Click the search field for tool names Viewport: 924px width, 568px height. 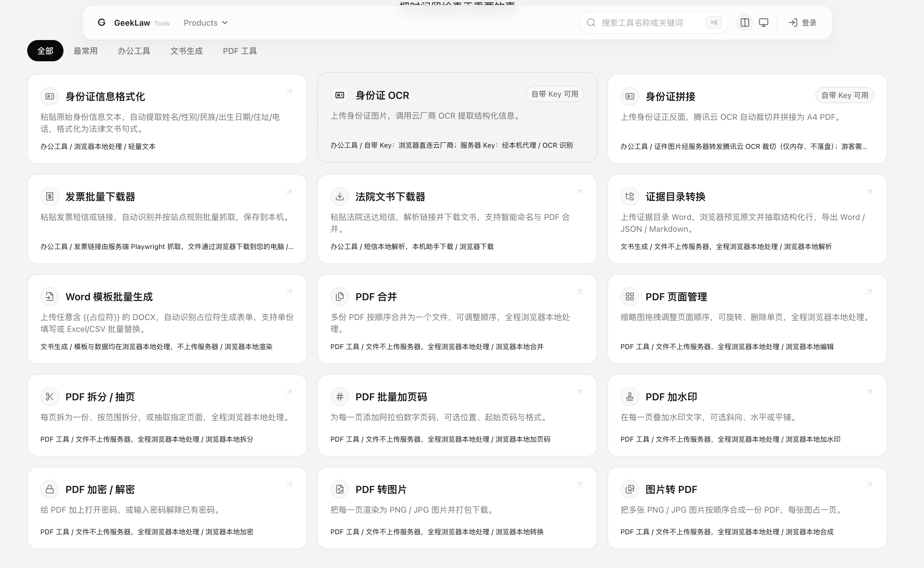pos(653,23)
